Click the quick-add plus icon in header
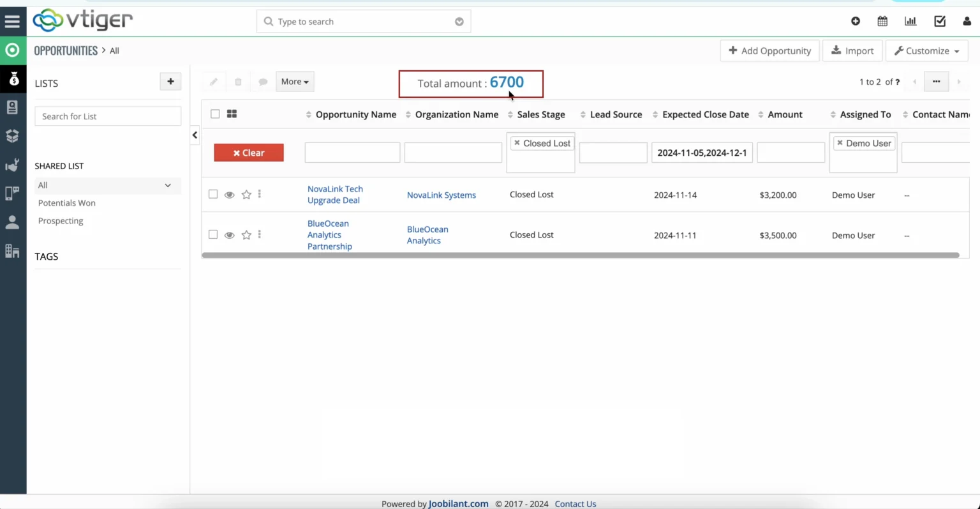980x509 pixels. point(856,21)
